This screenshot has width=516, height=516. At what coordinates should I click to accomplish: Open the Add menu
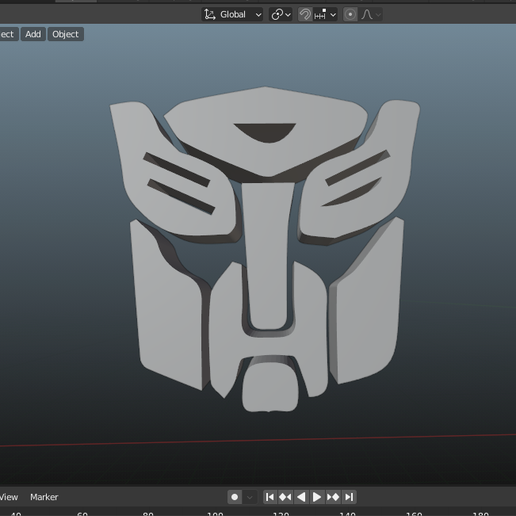pyautogui.click(x=33, y=34)
